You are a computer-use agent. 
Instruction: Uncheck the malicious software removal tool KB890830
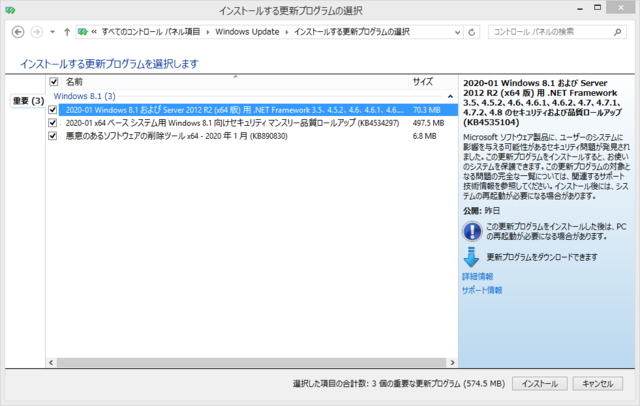tap(52, 136)
